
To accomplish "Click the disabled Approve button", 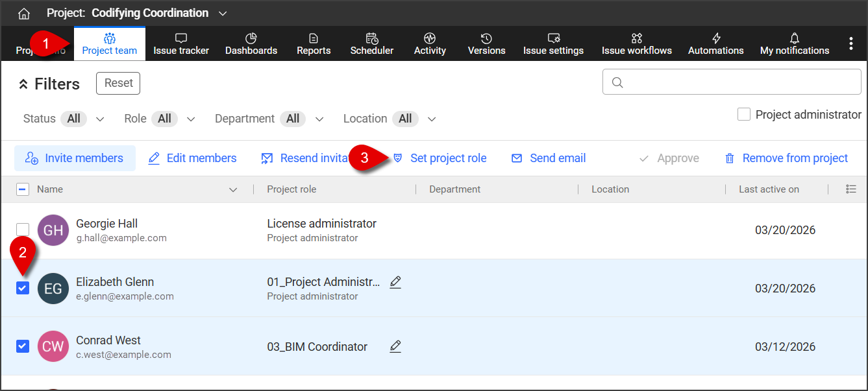I will pyautogui.click(x=669, y=158).
